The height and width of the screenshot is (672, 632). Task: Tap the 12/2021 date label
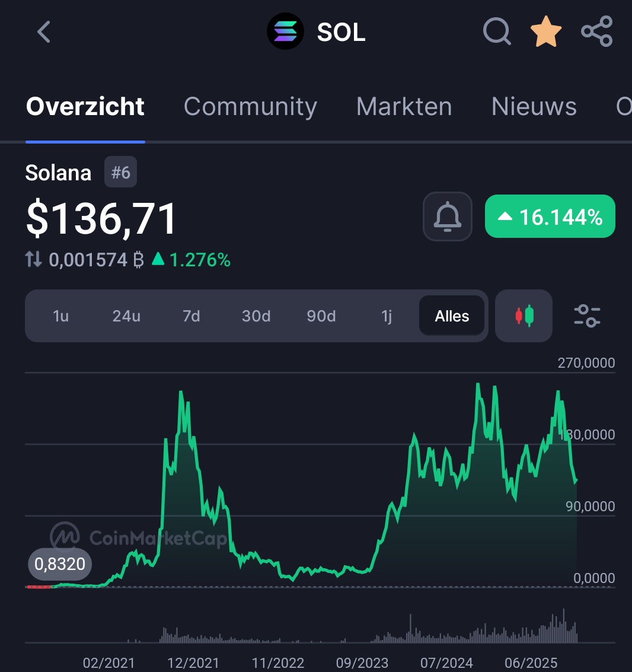(193, 663)
